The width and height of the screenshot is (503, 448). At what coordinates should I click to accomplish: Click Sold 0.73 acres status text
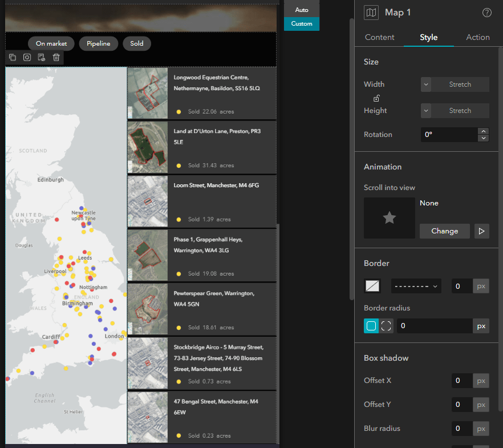[x=209, y=382]
